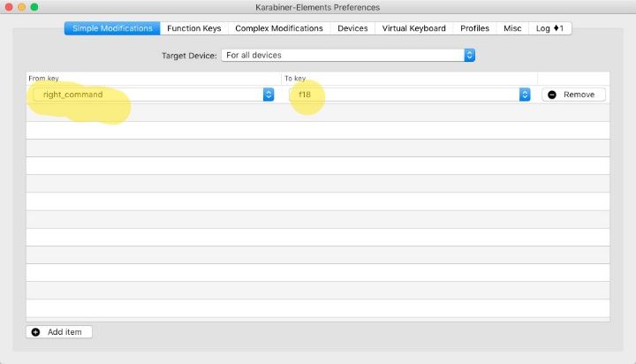Viewport: 636px width, 364px height.
Task: Click the blue arrows beside right_command
Action: point(269,95)
